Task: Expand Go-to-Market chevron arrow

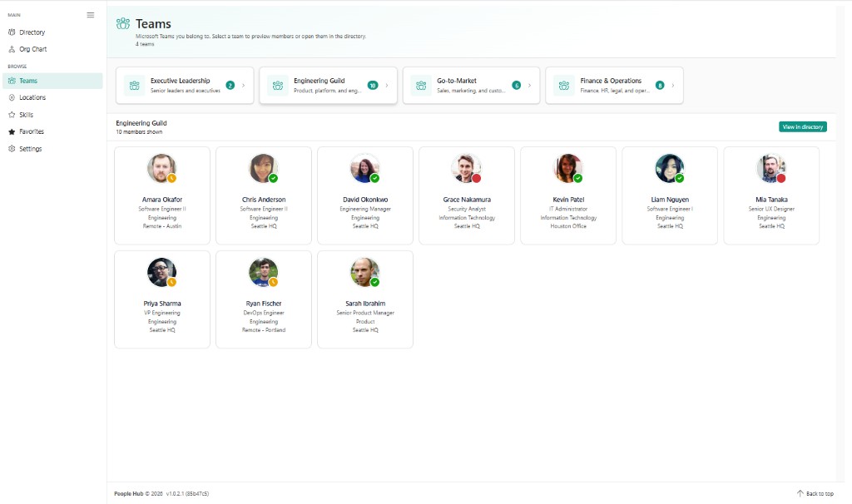Action: (530, 86)
